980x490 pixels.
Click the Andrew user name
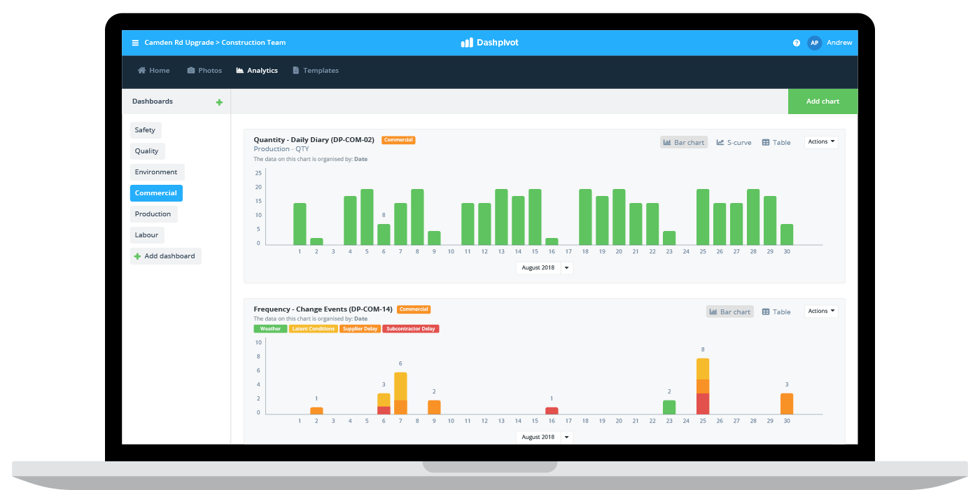tap(839, 43)
